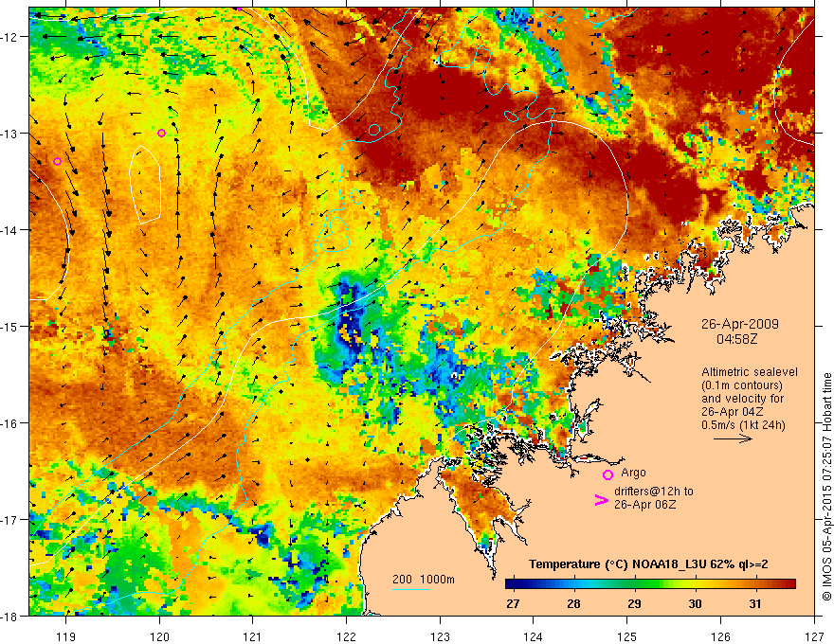The width and height of the screenshot is (834, 644).
Task: Click latitude axis label -12
Action: click(10, 37)
